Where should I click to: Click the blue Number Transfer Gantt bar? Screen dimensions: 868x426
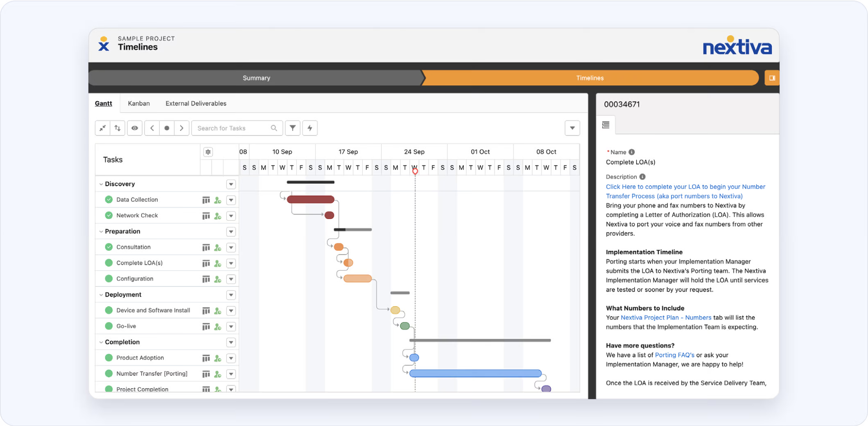click(475, 373)
